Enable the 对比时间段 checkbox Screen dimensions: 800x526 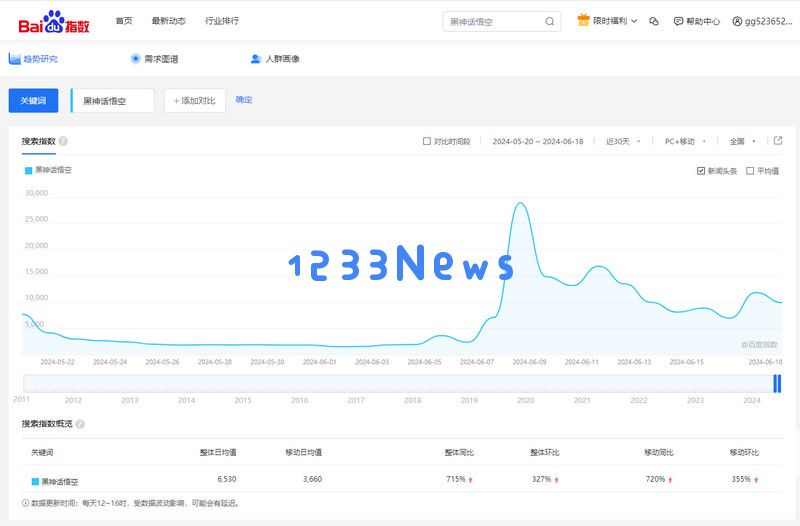point(427,141)
